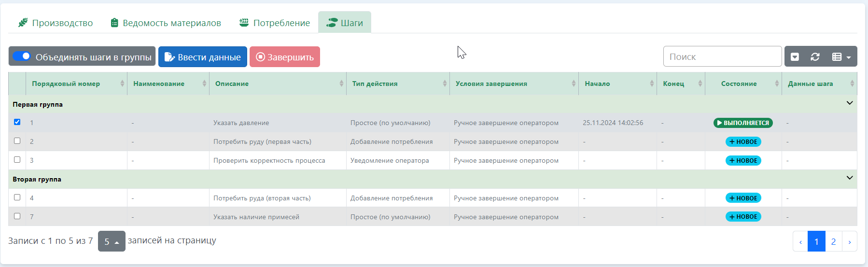Click into the Поиск search field
Viewport: 868px width, 267px height.
722,56
